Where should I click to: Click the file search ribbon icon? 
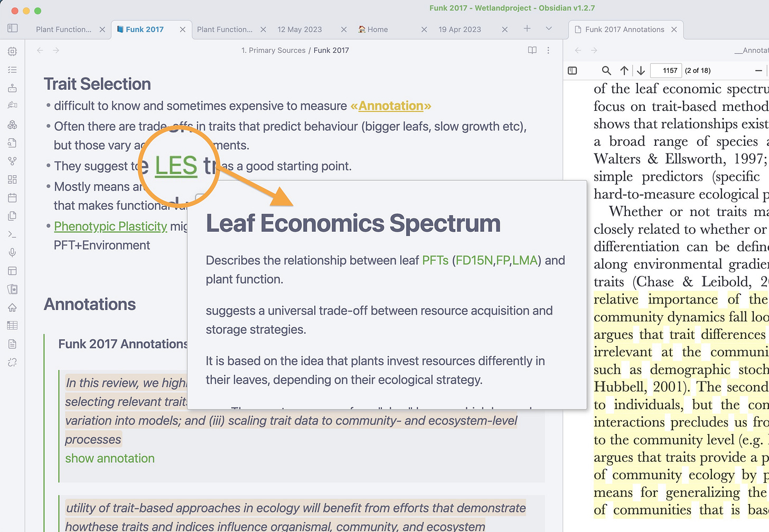pos(12,142)
